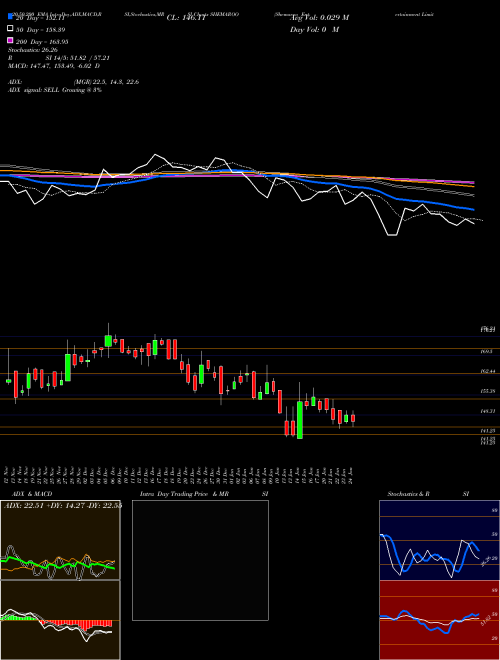Click the MACD values line in the header
Viewport: 500px width, 660px height.
tap(54, 66)
